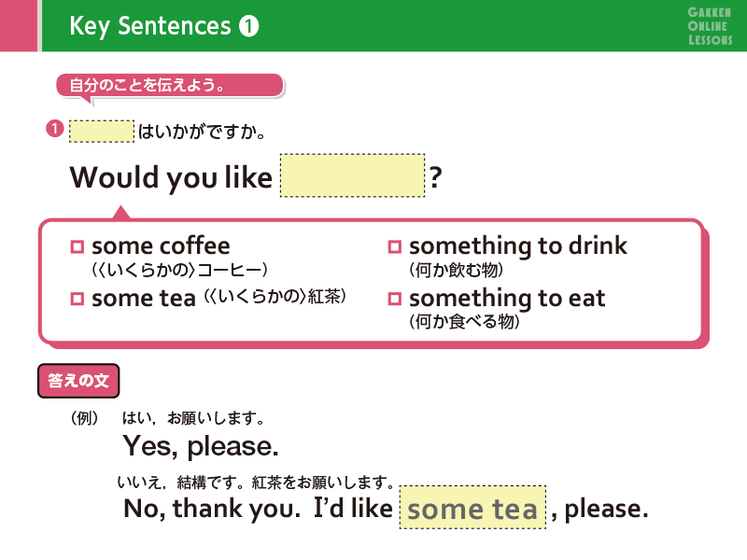Click the 答えの文 button
The image size is (747, 560).
(78, 381)
